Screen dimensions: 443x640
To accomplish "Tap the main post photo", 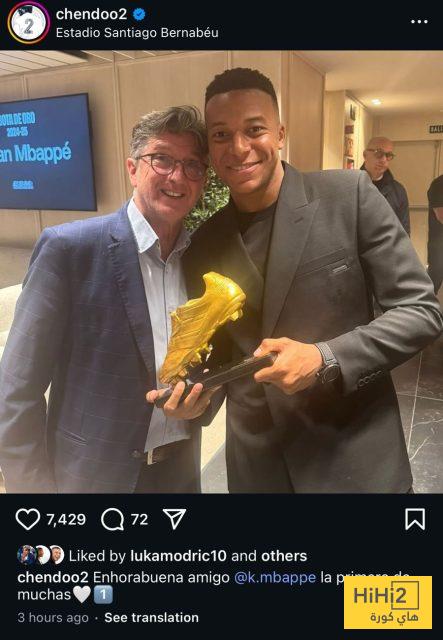I will [221, 272].
